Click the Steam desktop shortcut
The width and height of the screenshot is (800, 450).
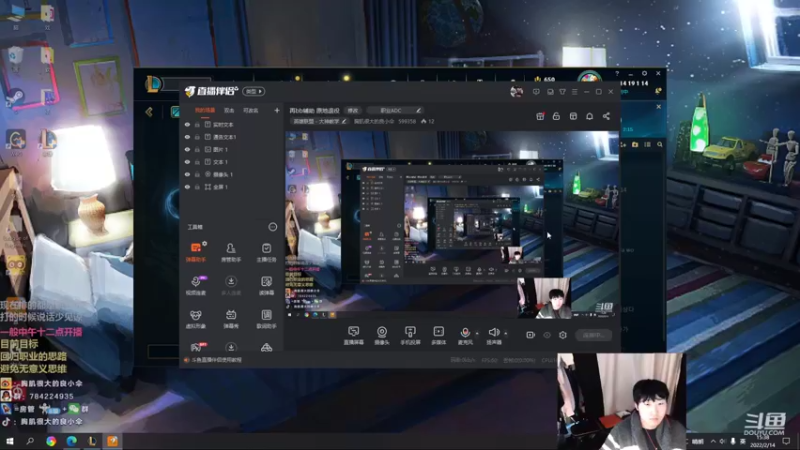pos(15,97)
